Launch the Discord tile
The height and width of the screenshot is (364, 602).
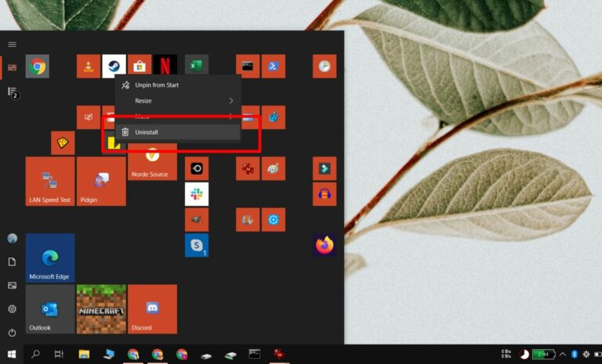click(x=152, y=309)
